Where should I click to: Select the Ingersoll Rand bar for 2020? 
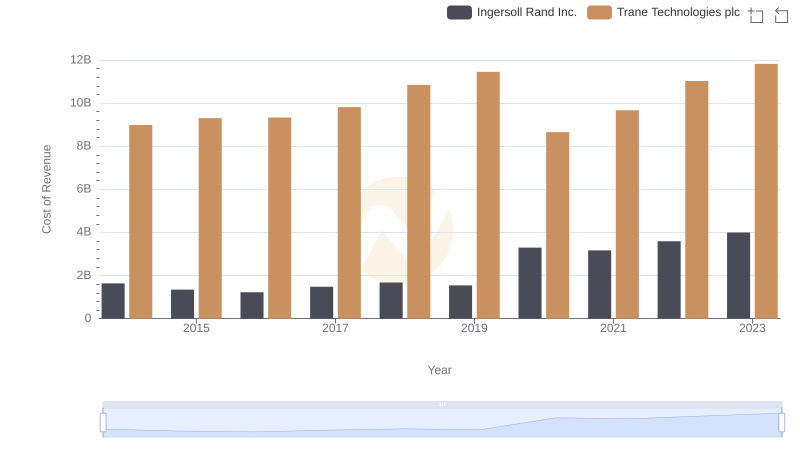pyautogui.click(x=530, y=283)
